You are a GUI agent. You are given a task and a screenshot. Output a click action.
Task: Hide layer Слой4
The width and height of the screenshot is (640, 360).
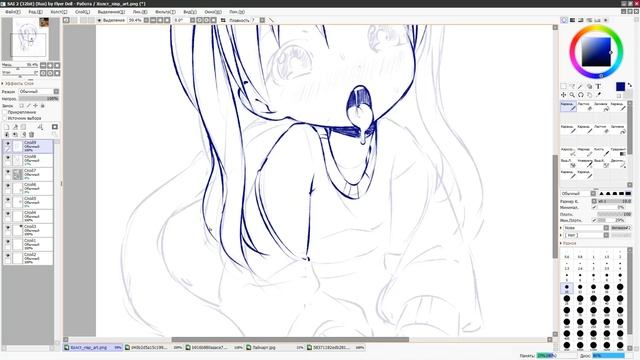7,214
